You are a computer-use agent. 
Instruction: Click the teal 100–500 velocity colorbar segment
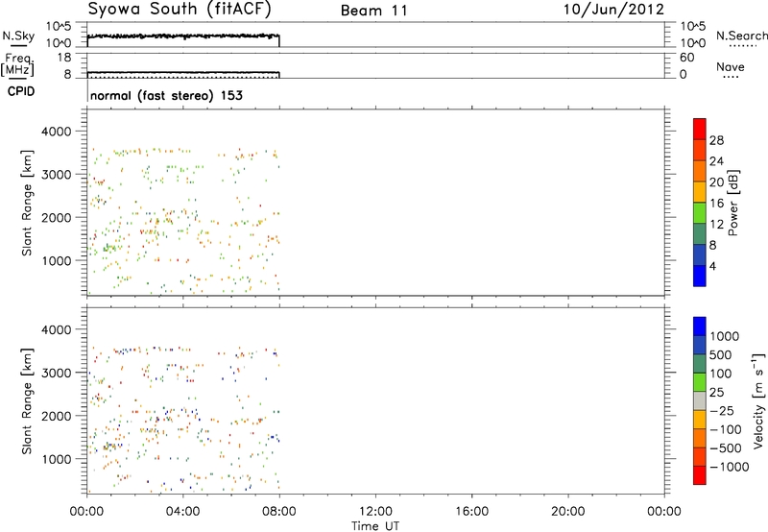click(x=700, y=364)
